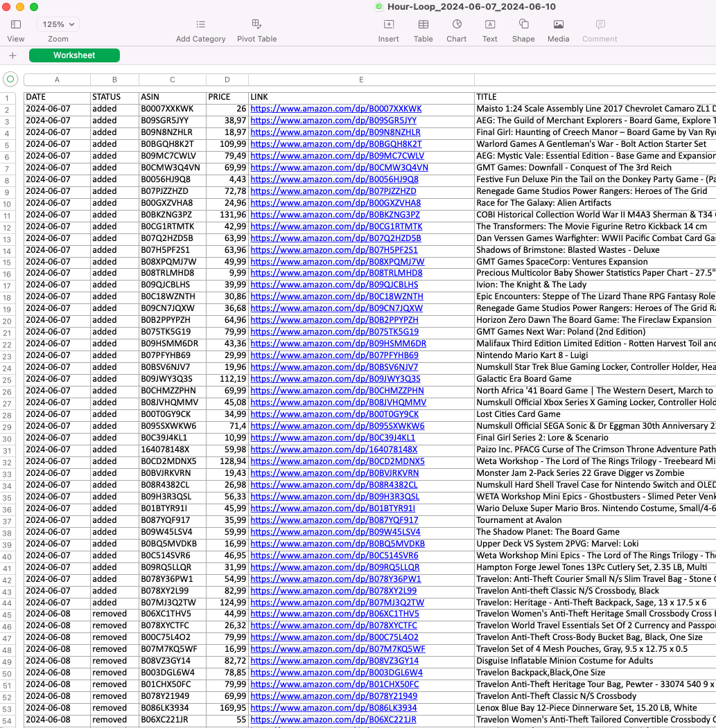Select the DATE header cell

pyautogui.click(x=56, y=97)
